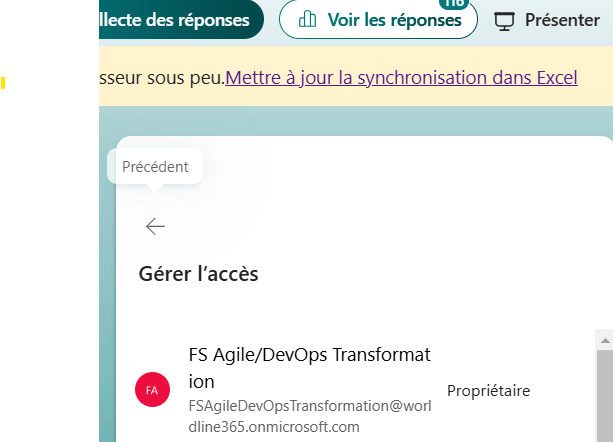Click the red FA avatar circle

[x=153, y=389]
